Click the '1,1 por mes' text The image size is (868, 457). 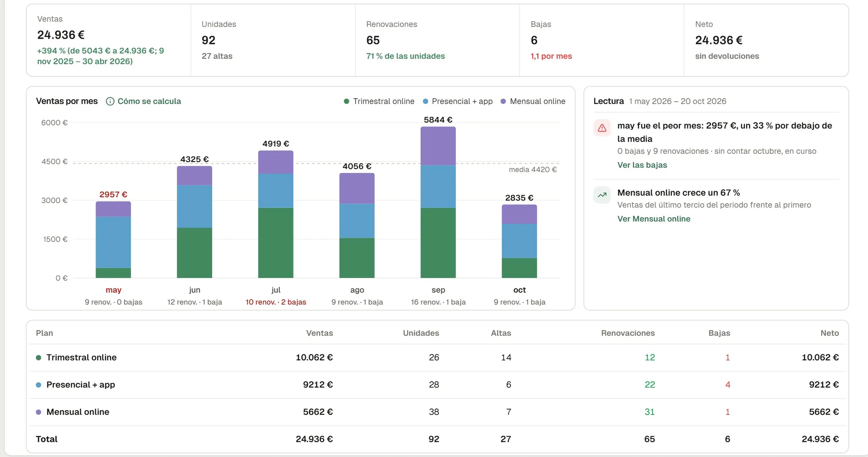tap(551, 56)
